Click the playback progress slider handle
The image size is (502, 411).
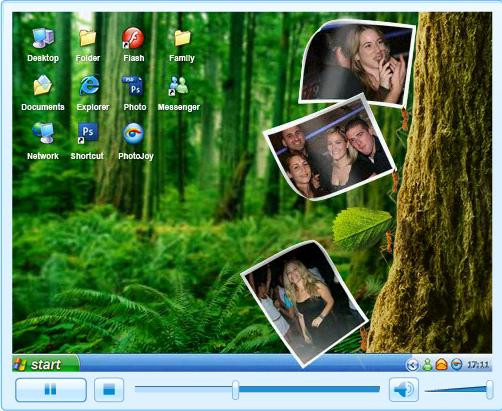coord(235,389)
